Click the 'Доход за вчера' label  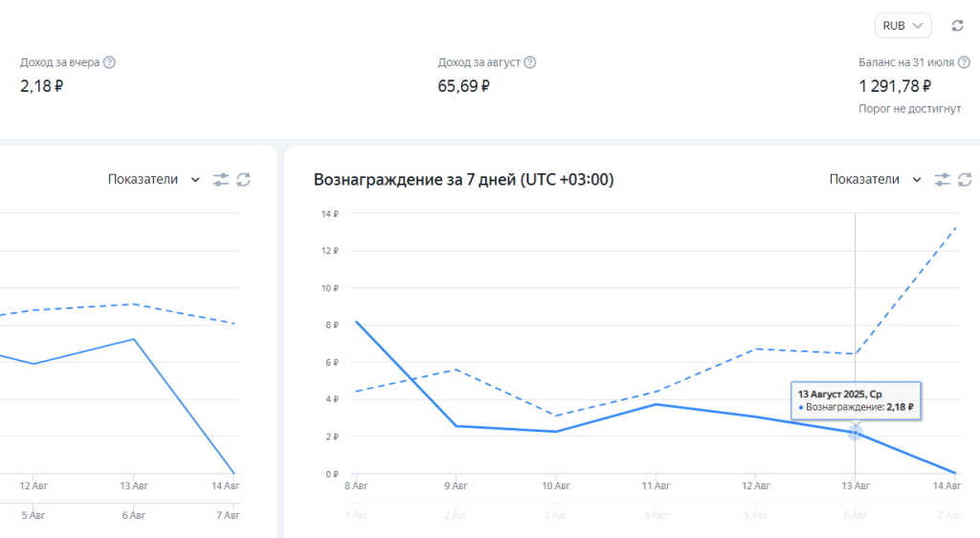pos(60,62)
